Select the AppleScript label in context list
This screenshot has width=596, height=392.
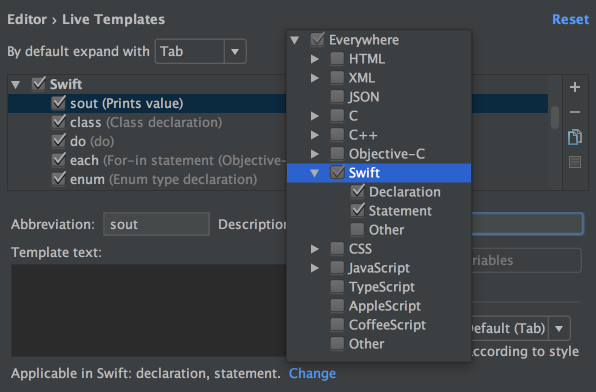[x=385, y=306]
